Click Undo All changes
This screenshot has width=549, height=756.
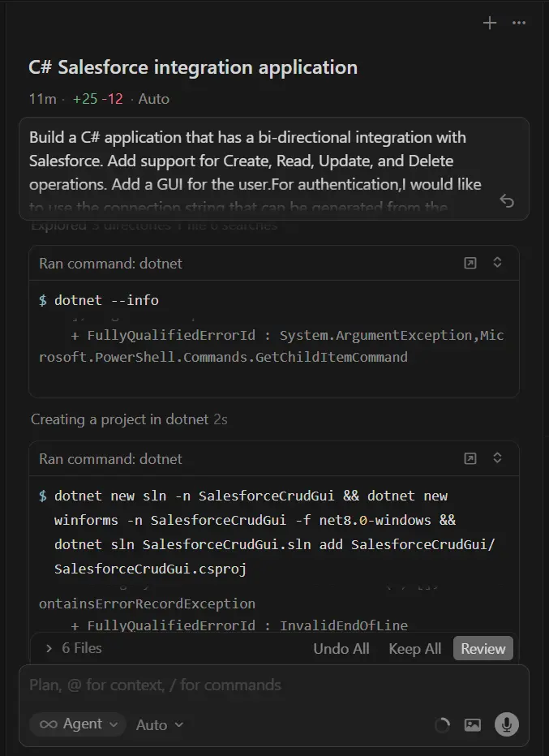tap(341, 648)
